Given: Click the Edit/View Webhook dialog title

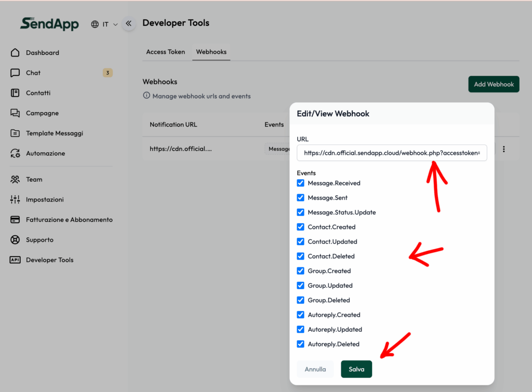Looking at the screenshot, I should (333, 114).
